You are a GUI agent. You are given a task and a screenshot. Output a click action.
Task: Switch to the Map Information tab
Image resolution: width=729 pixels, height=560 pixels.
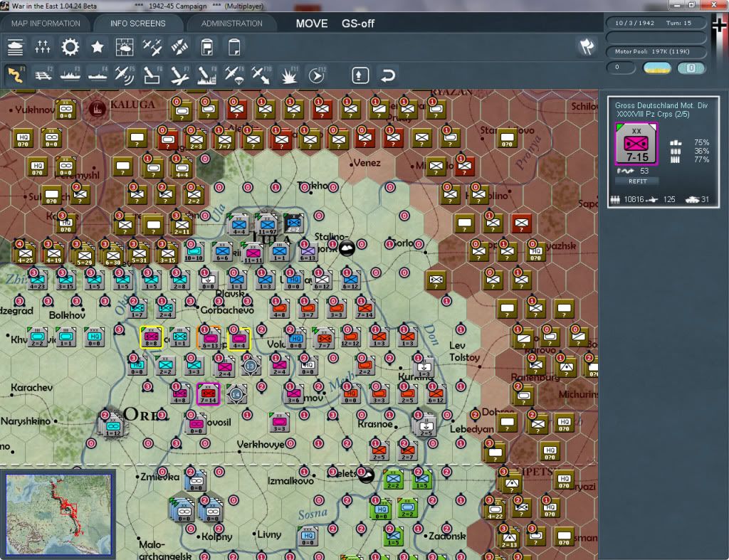(x=46, y=23)
